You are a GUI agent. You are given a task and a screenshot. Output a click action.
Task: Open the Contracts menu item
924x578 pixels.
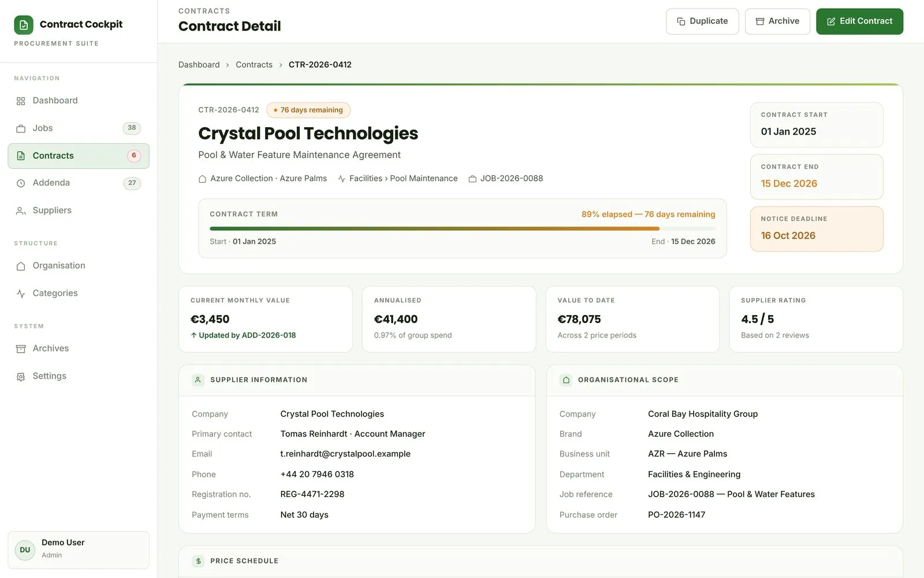79,156
